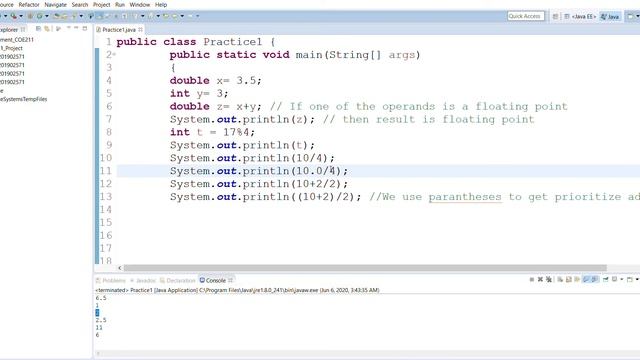
Task: Click the Remove Launch icon in Console
Action: click(540, 280)
